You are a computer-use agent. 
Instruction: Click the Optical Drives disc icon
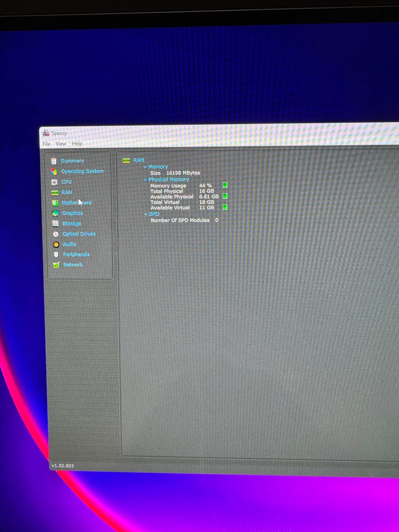tap(56, 234)
